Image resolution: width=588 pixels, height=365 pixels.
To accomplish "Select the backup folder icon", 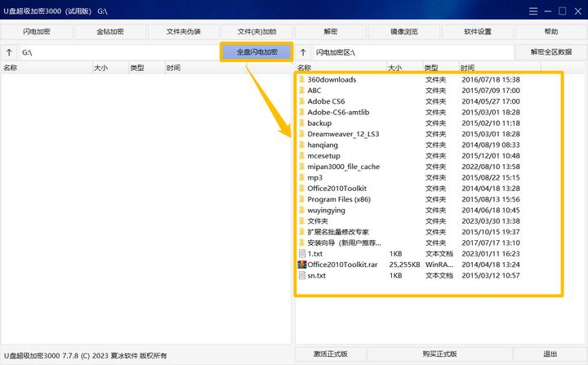I will 301,123.
